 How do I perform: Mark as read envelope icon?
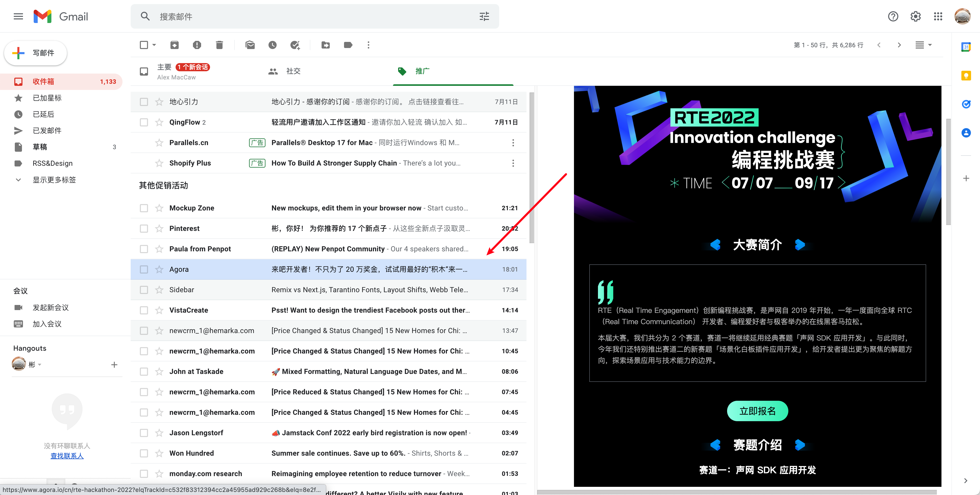[x=250, y=45]
